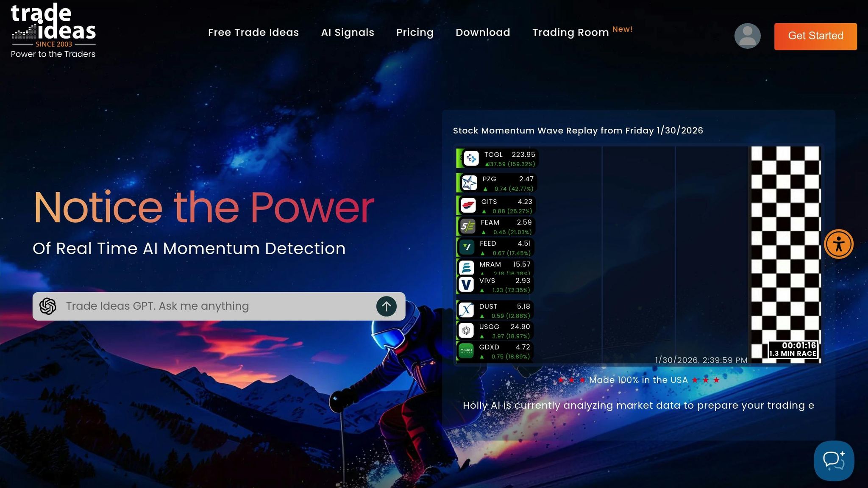Open the accessibility options icon
868x488 pixels.
838,244
